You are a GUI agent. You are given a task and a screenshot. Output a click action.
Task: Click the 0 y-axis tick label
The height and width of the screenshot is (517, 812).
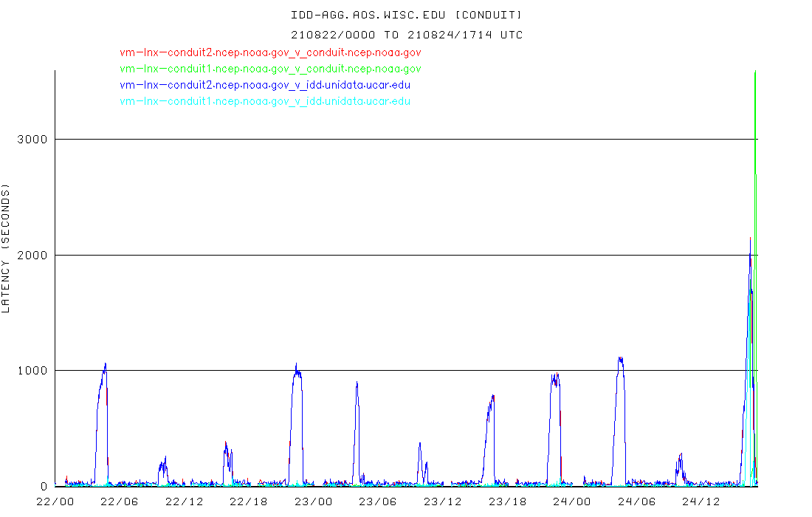[x=44, y=487]
